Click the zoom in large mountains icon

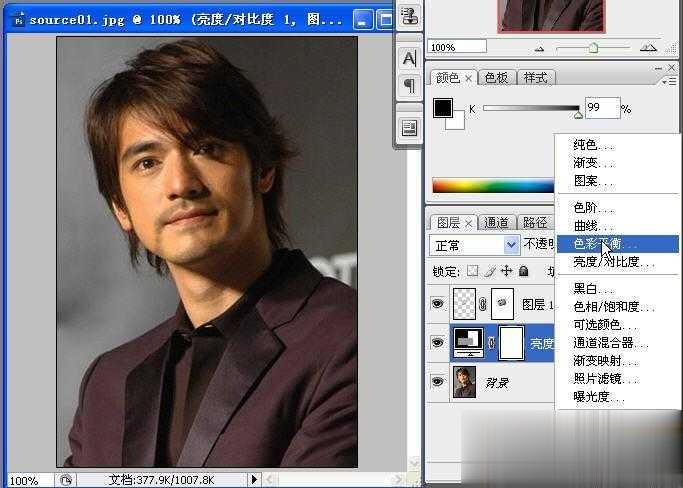coord(648,47)
